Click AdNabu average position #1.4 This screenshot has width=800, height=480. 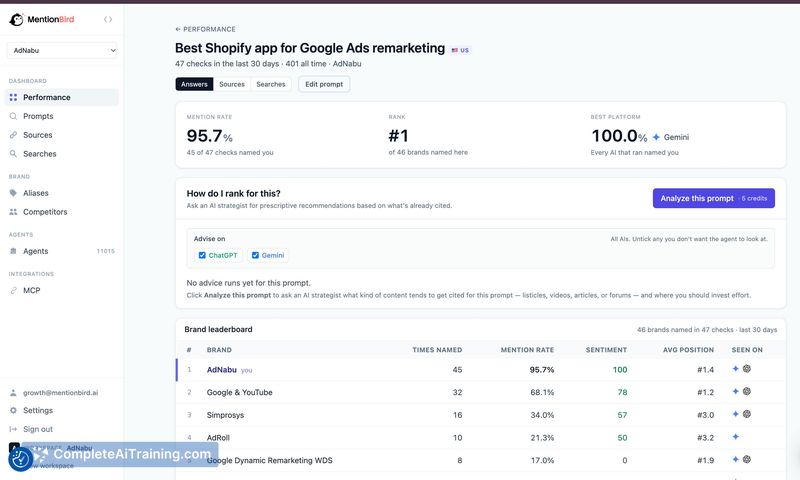706,370
